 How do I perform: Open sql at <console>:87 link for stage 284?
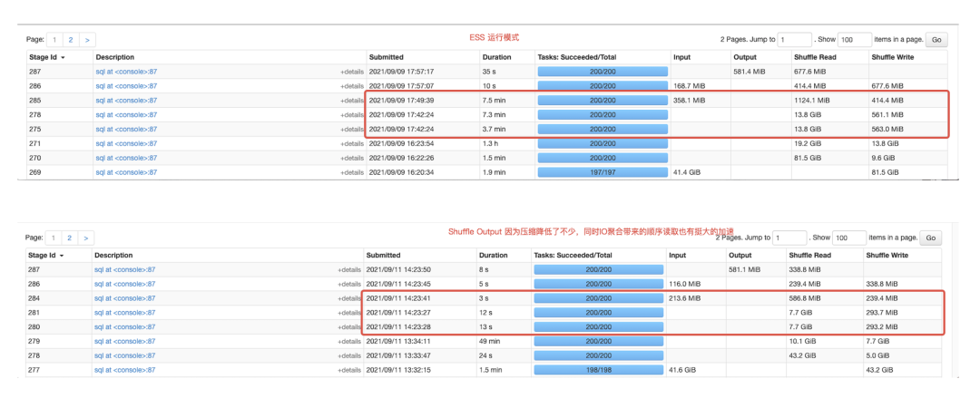tap(125, 298)
